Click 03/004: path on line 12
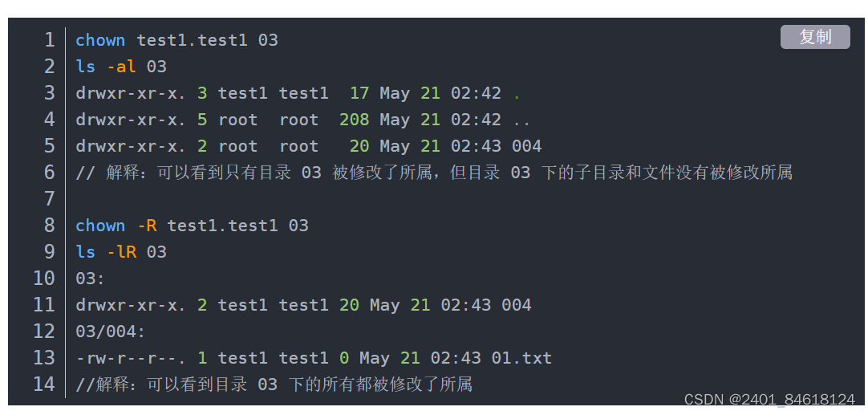The width and height of the screenshot is (868, 415). coord(110,332)
